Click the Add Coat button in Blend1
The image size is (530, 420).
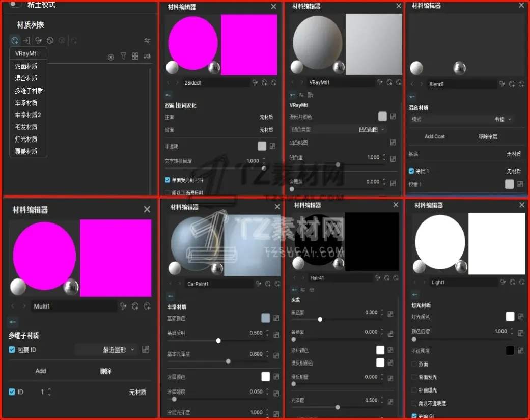(435, 136)
